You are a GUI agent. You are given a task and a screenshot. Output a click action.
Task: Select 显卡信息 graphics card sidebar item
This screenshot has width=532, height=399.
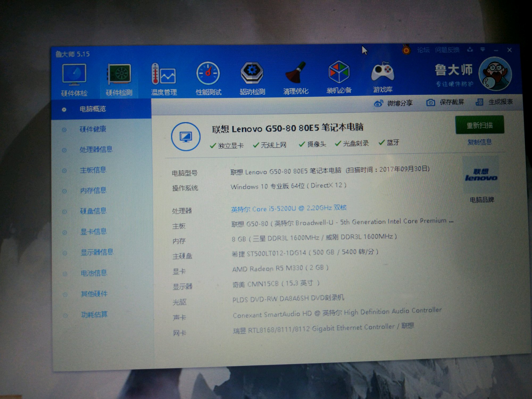[x=93, y=231]
